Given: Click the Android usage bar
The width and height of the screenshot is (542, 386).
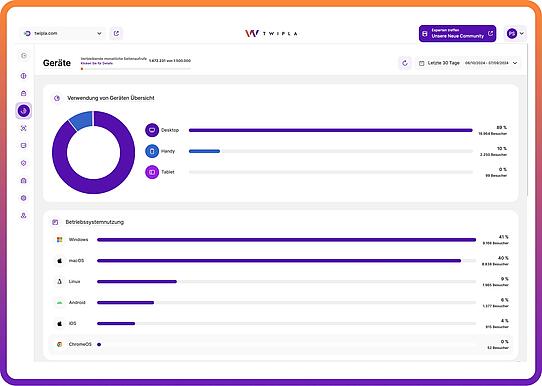Looking at the screenshot, I should tap(125, 302).
